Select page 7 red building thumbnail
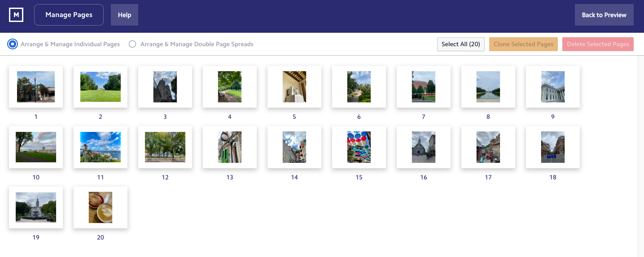Viewport: 644px width, 257px height. (424, 87)
